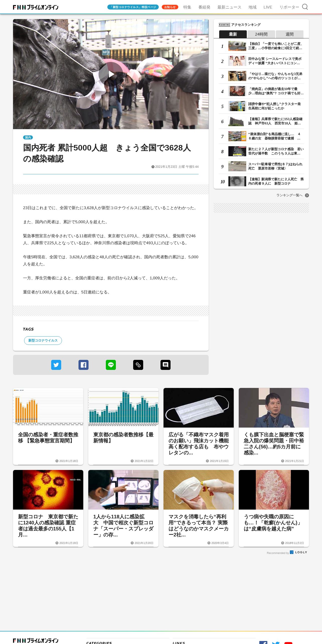The height and width of the screenshot is (644, 322).
Task: Open the 特集 menu
Action: 187,7
